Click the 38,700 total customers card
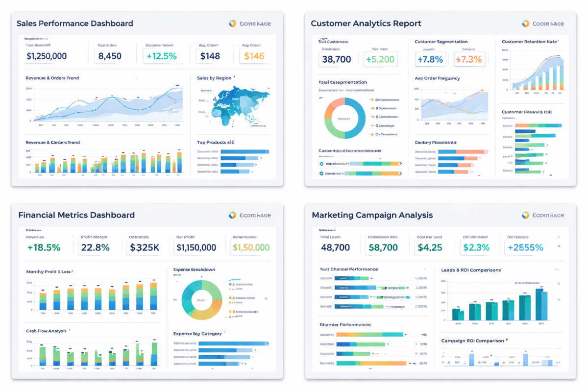Viewport: 588px width, 392px height. [x=337, y=59]
